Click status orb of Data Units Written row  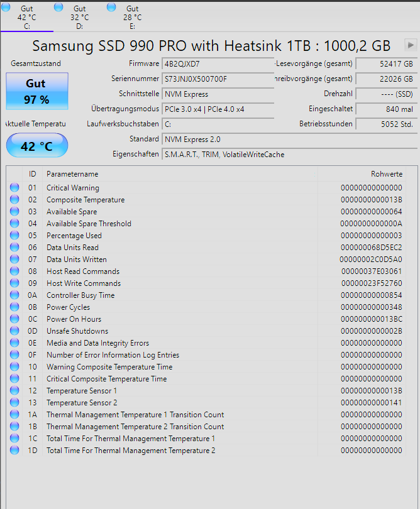[14, 259]
